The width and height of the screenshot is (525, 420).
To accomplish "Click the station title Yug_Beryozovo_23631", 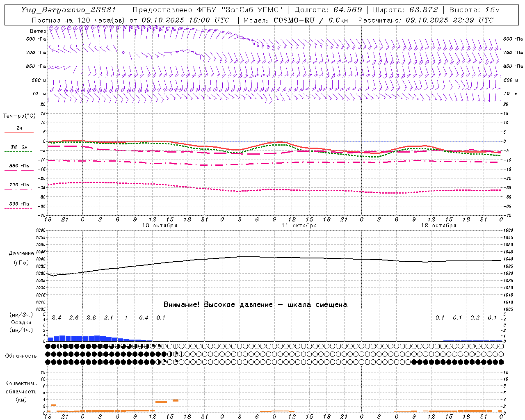I will tap(68, 10).
